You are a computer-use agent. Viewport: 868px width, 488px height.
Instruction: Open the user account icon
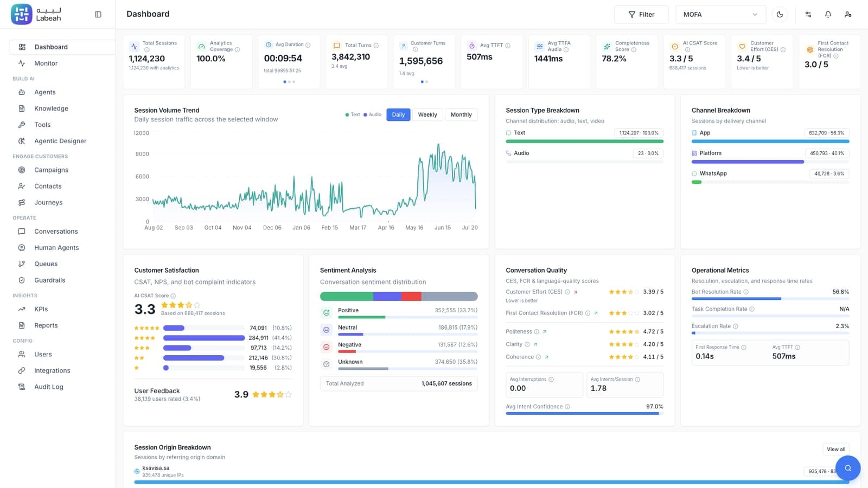(x=848, y=15)
